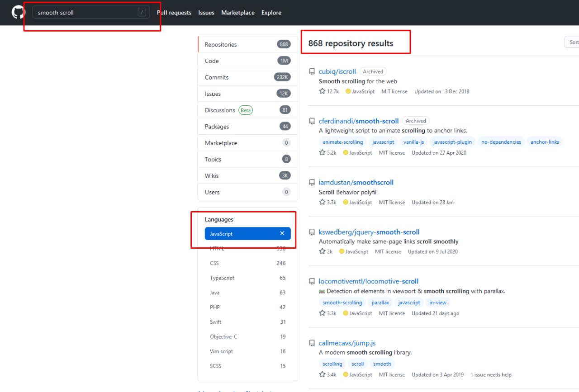Open the iamdustan/smoothscroll repository
Viewport: 579px width, 392px height.
tap(356, 183)
